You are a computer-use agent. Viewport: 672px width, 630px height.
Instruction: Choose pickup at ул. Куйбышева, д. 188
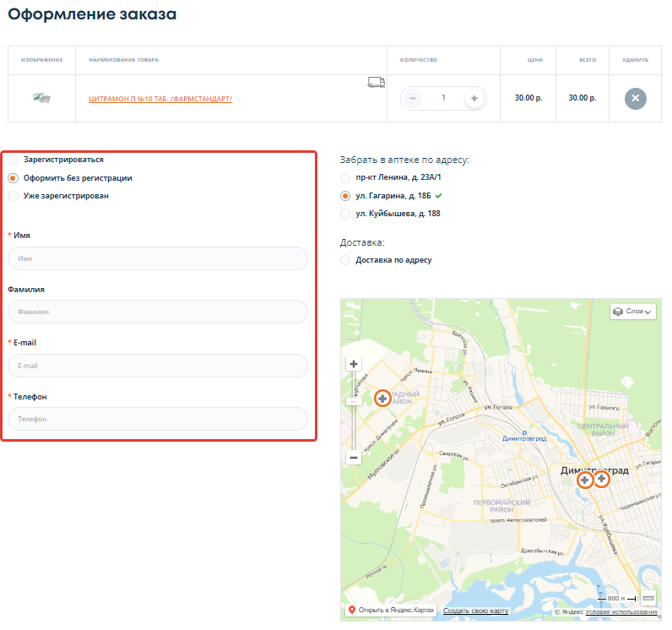(x=344, y=214)
